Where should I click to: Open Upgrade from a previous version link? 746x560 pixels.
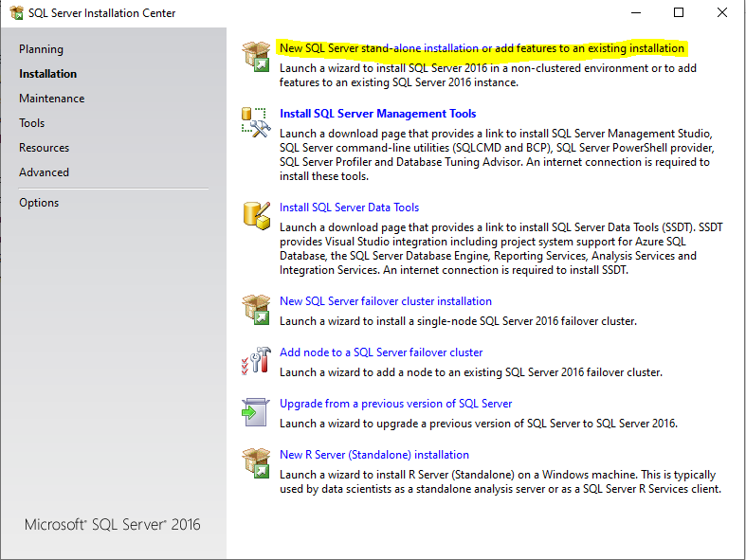point(395,404)
